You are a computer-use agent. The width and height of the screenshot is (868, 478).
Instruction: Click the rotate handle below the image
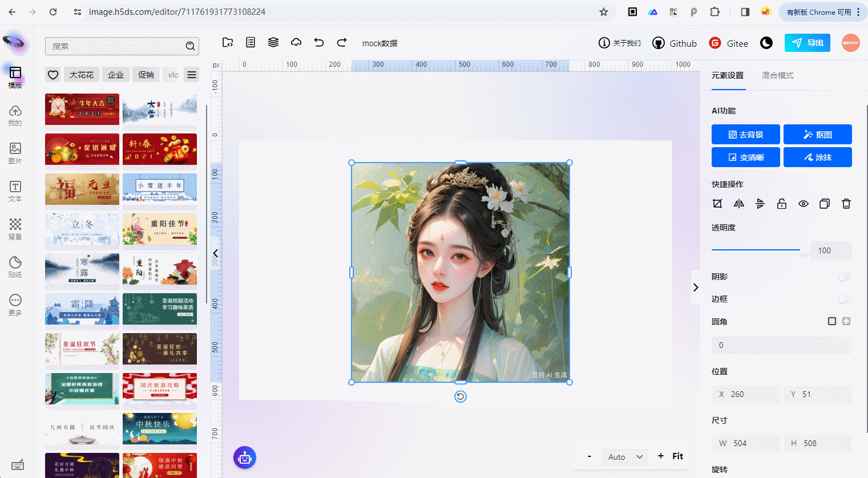[461, 396]
